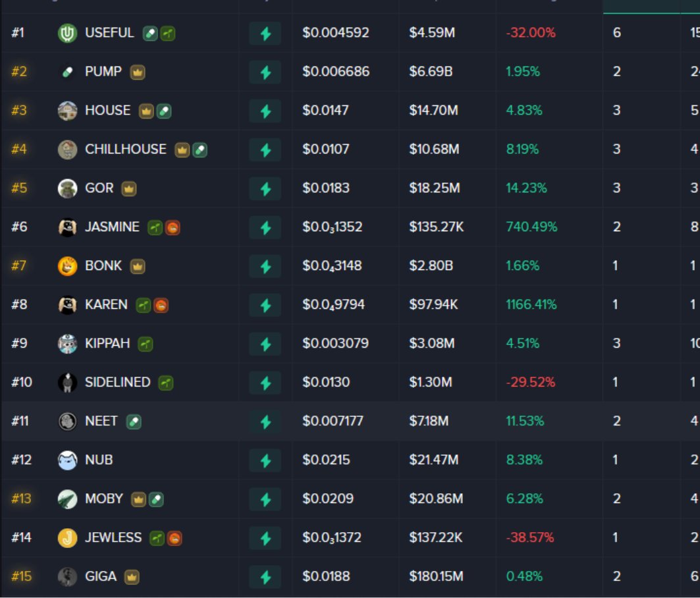Click the KIPPAH token avatar

67,344
